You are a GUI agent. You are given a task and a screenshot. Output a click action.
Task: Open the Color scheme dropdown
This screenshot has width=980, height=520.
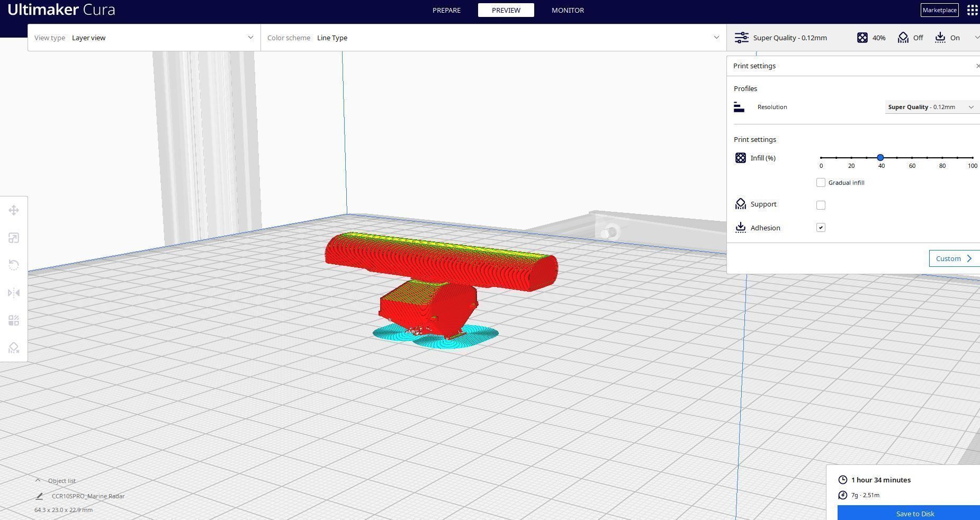point(493,38)
